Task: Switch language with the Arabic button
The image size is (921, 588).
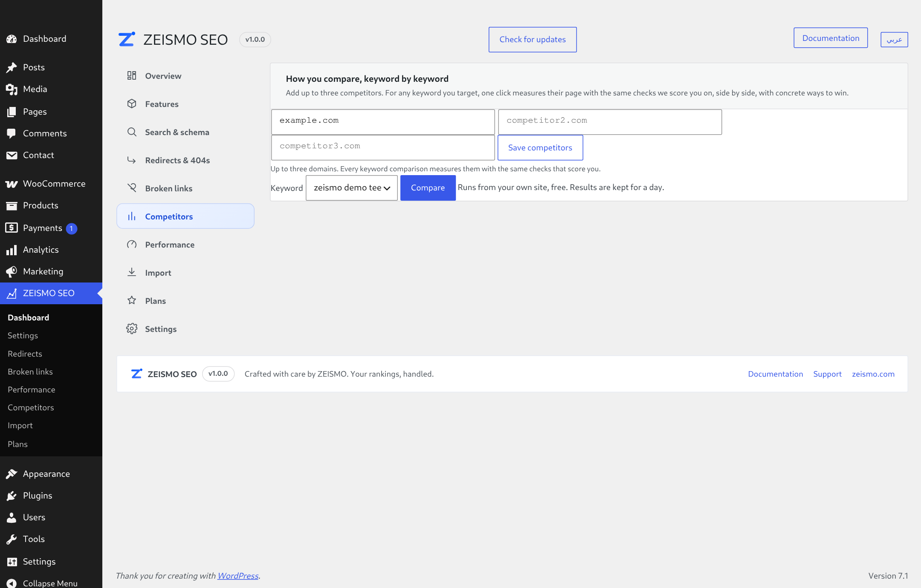Action: [x=894, y=40]
